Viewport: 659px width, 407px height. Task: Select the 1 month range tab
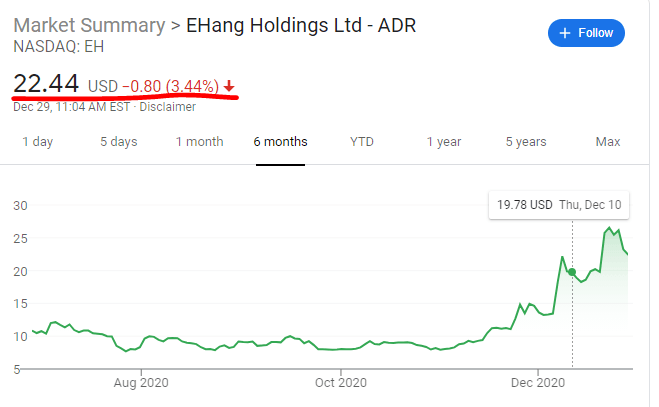click(x=199, y=142)
